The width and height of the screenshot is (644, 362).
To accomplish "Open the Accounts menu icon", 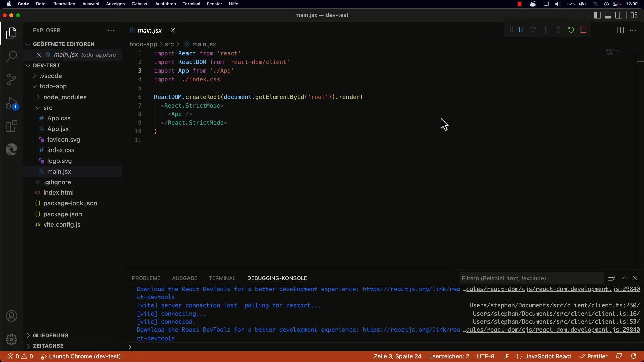I will pos(11,316).
